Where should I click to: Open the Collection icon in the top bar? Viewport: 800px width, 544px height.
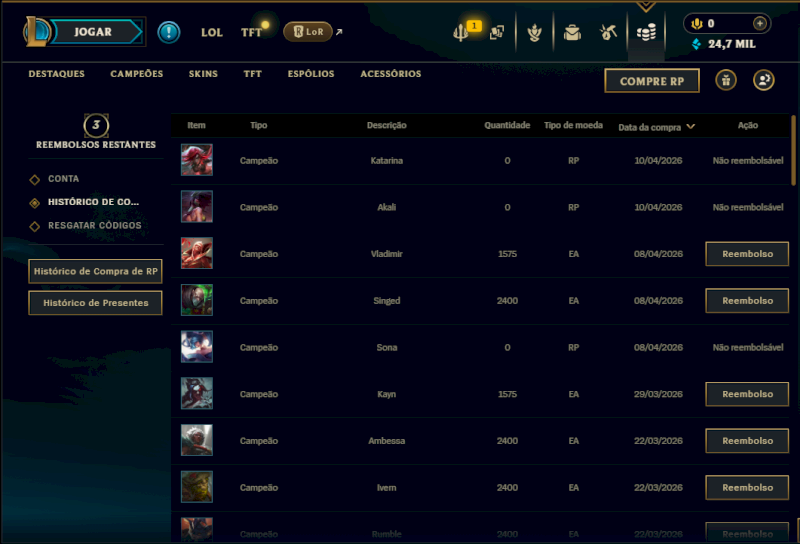click(x=534, y=33)
